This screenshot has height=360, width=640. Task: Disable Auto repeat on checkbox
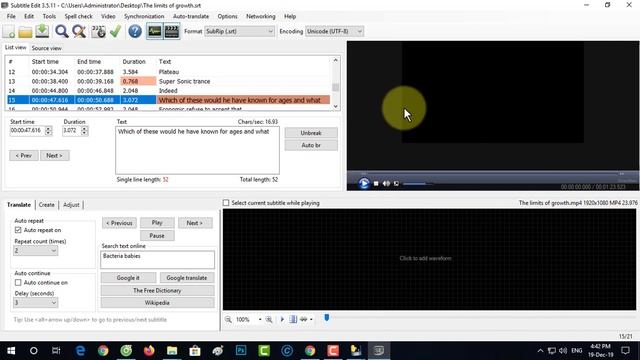click(18, 230)
